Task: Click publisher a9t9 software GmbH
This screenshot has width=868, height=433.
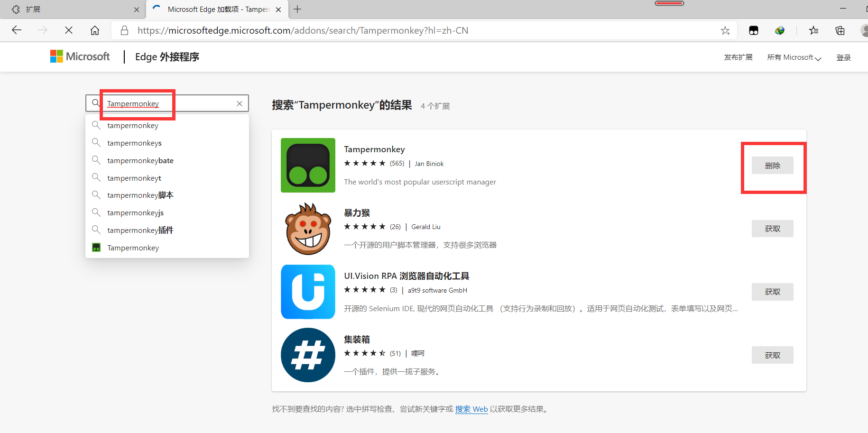Action: [x=437, y=290]
